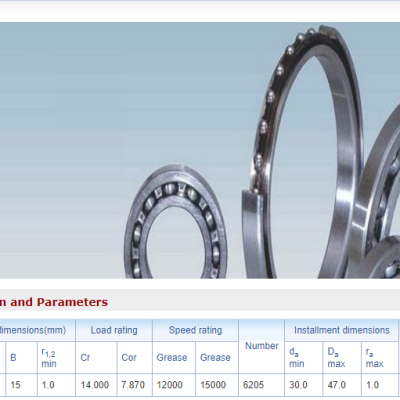Select the 'B' dimension header cell
400x400 pixels.
tap(21, 357)
